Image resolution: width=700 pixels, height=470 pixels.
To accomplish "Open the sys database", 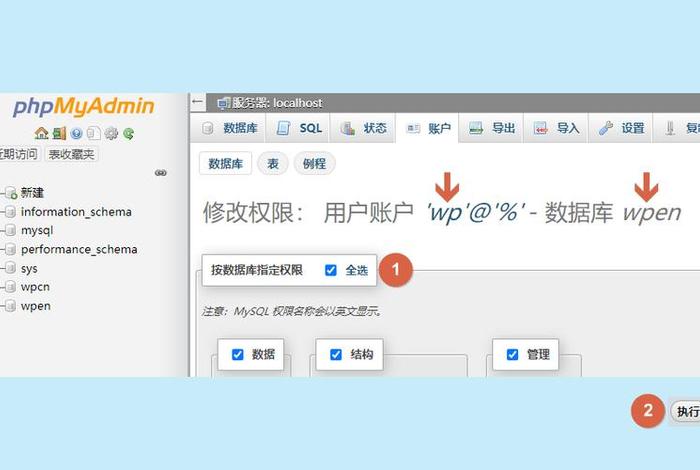I will coord(29,268).
